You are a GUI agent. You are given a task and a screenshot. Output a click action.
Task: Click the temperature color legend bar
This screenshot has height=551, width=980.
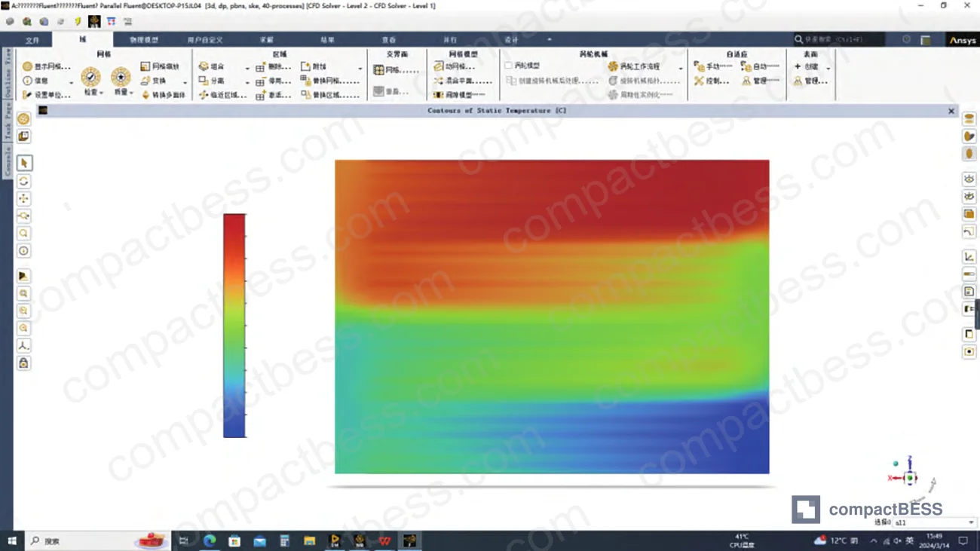(234, 326)
